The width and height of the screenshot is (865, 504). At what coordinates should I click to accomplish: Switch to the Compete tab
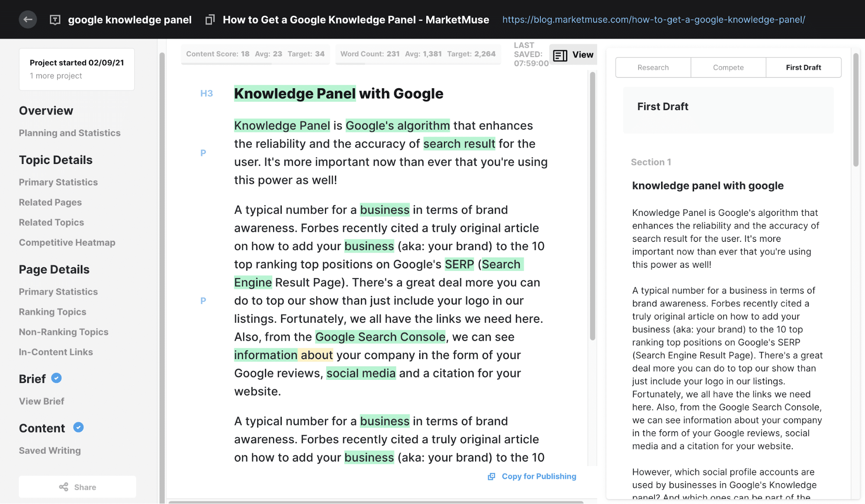(728, 67)
